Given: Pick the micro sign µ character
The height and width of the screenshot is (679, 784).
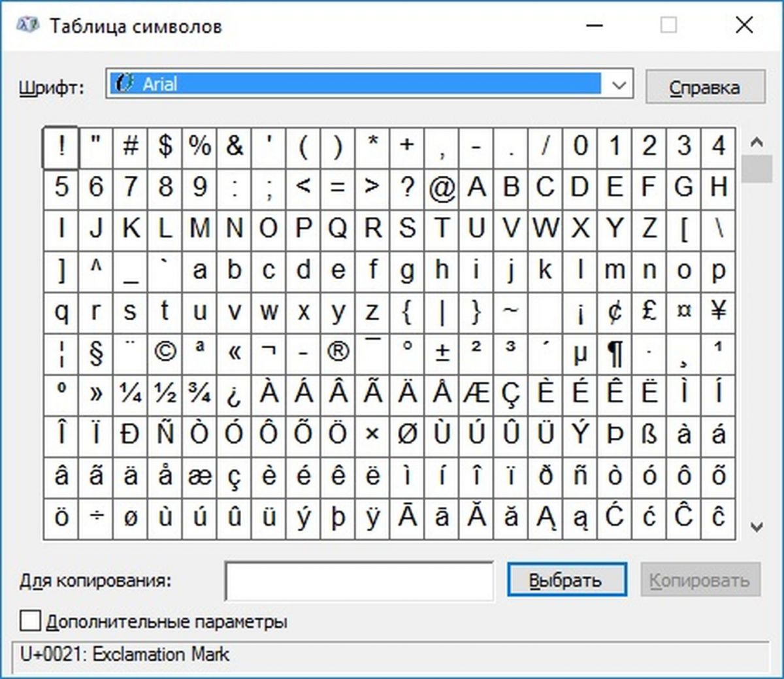Looking at the screenshot, I should [580, 353].
